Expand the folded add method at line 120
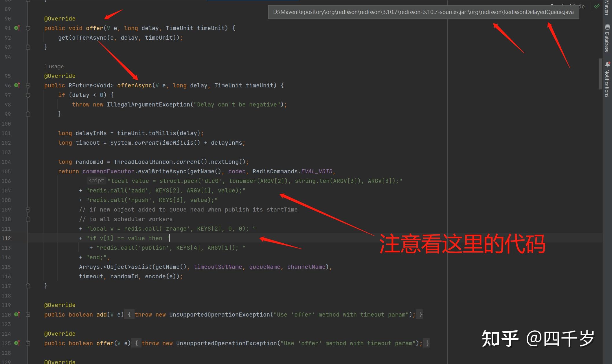 pyautogui.click(x=28, y=315)
